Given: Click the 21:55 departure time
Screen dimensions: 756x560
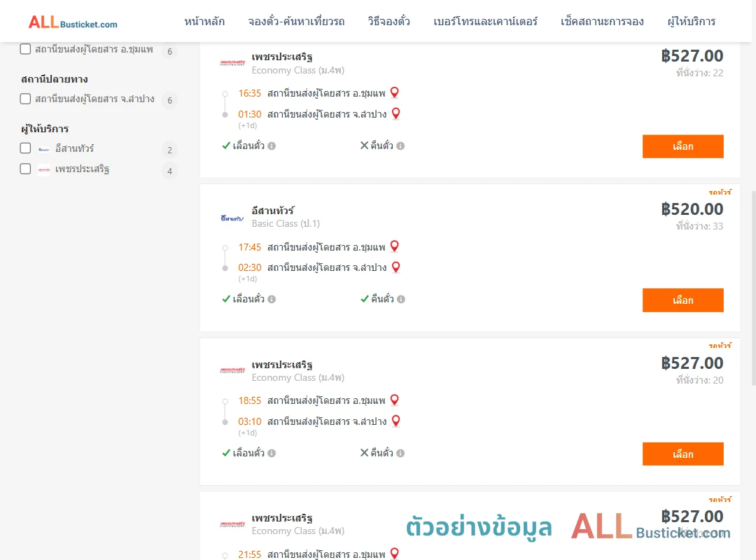Looking at the screenshot, I should click(249, 554).
